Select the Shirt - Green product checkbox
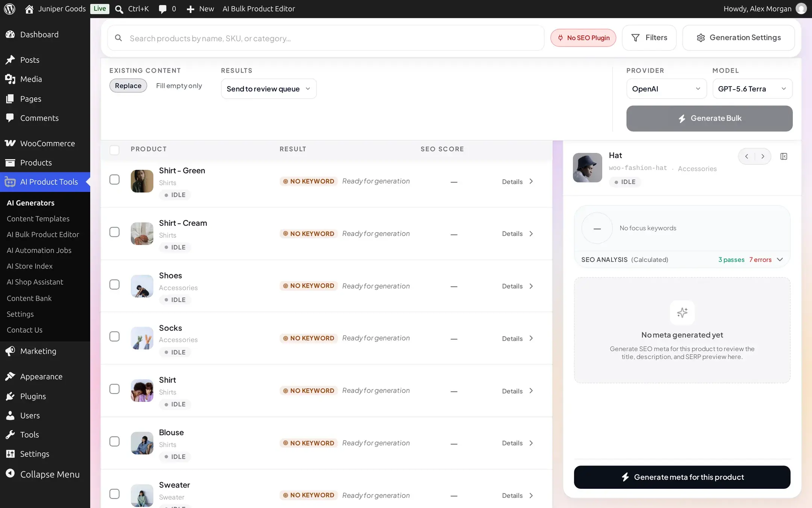Viewport: 812px width, 508px height. [114, 179]
